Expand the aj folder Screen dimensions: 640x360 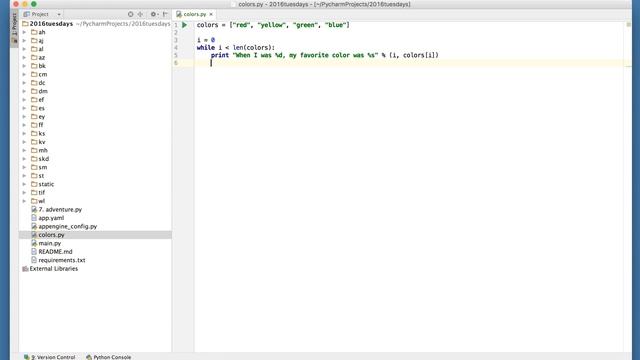pos(24,40)
